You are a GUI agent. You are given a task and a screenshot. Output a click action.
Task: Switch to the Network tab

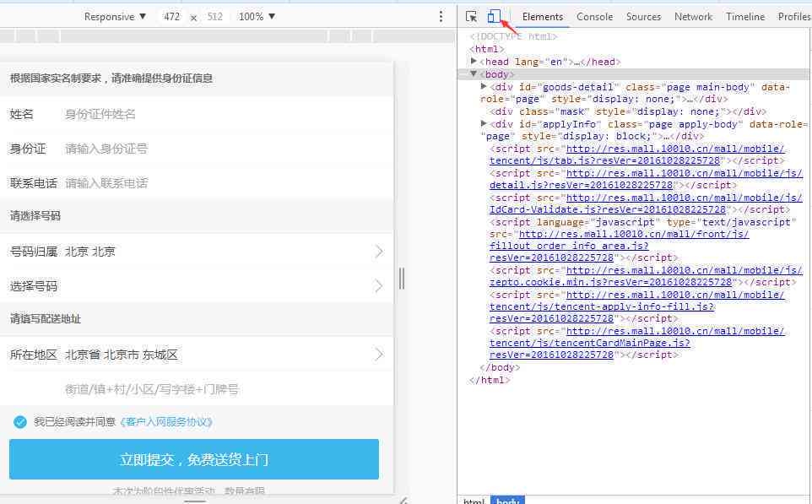coord(693,17)
